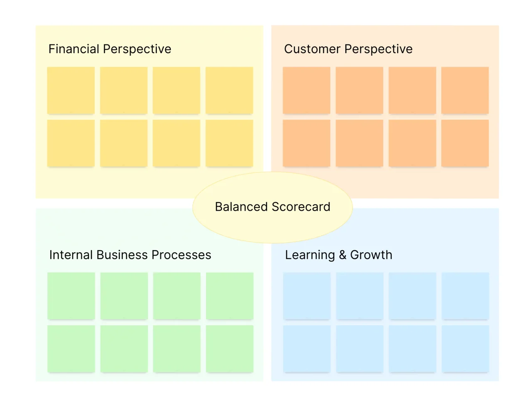Click the Customer Perspective heading text
The image size is (532, 399).
(x=348, y=49)
